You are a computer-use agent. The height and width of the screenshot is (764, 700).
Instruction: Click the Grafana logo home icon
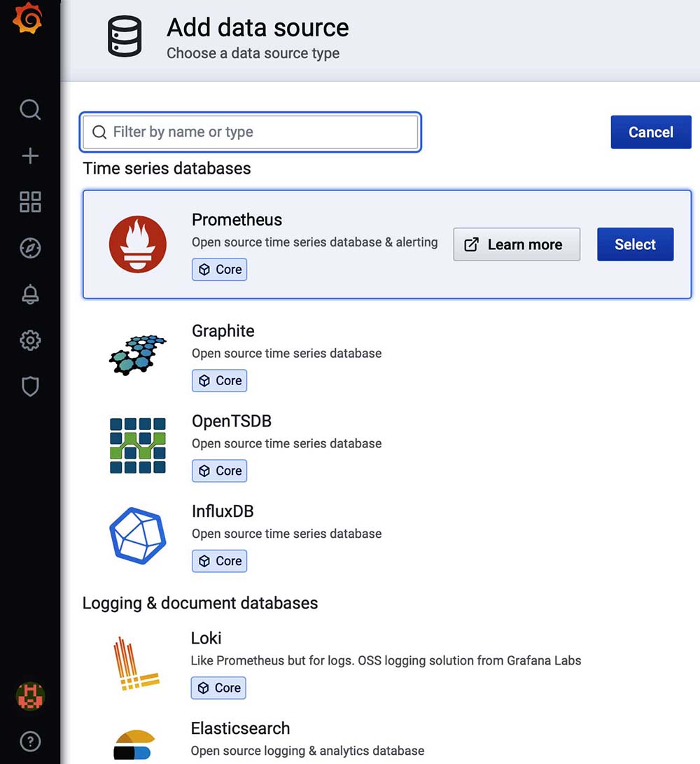tap(29, 19)
